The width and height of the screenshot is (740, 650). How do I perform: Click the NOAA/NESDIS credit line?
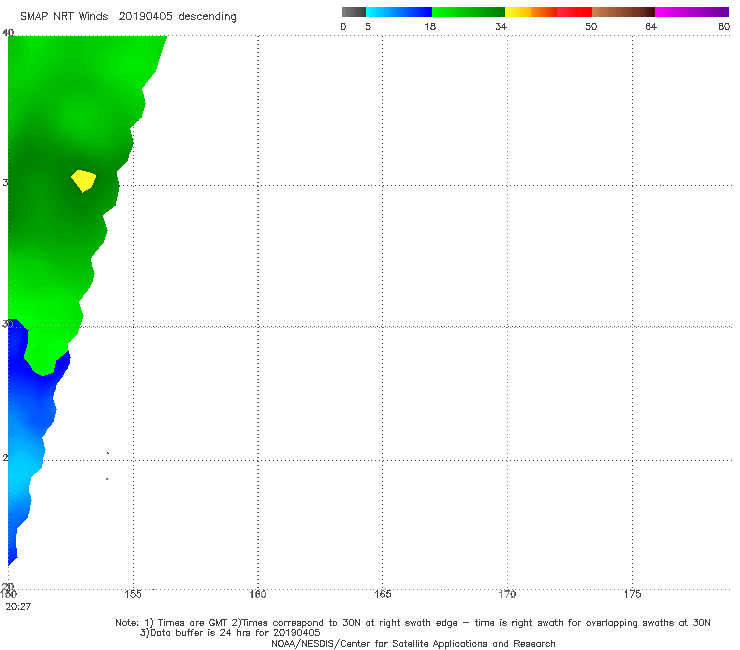[413, 643]
